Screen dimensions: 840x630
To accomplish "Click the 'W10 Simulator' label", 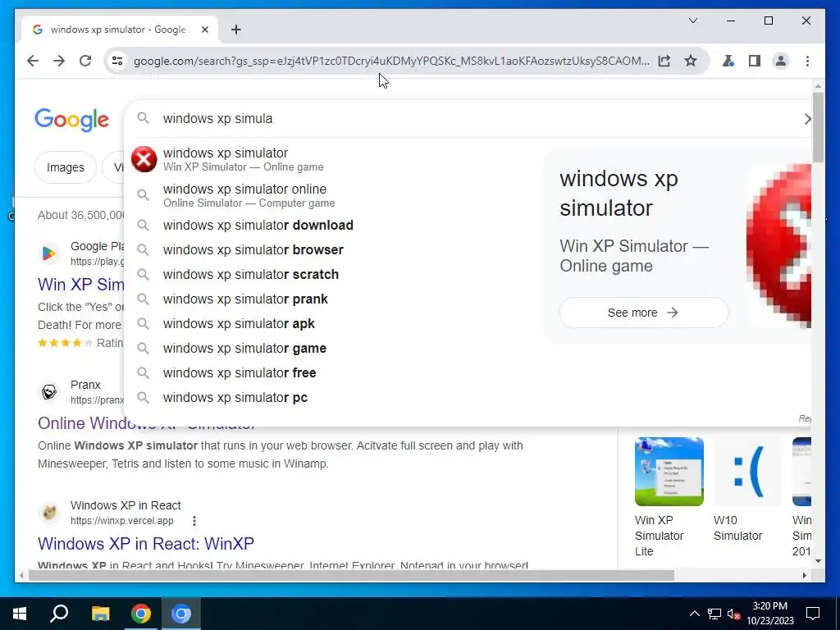I will point(737,528).
